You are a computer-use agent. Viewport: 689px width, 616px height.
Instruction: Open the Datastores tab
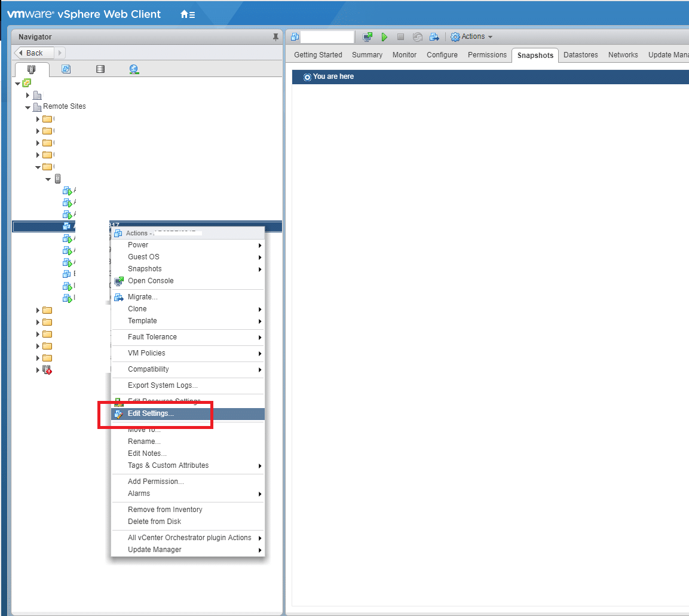[x=580, y=55]
